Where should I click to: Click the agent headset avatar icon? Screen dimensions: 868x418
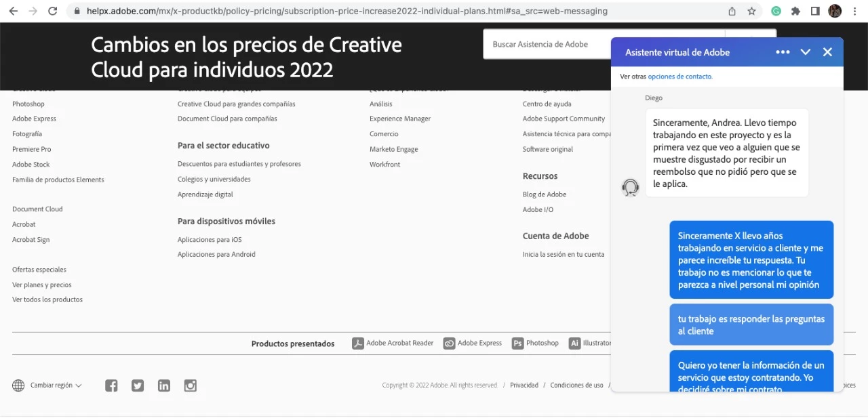point(631,188)
